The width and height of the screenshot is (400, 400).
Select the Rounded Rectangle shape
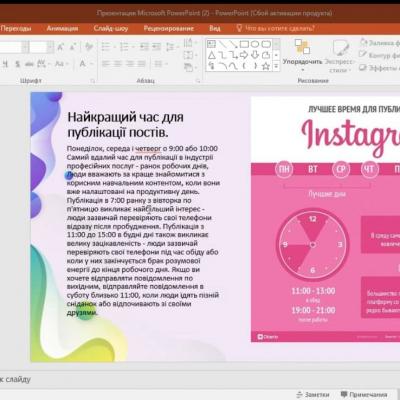[x=266, y=44]
